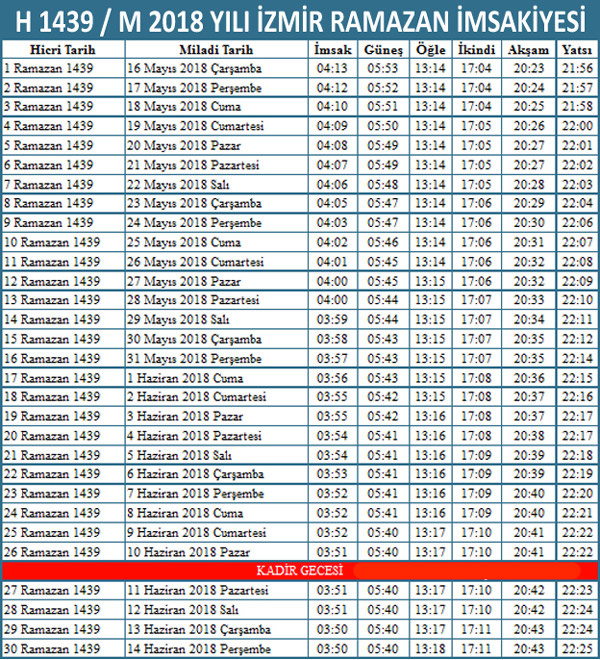Click the 27 Ramazan 1439 cell
This screenshot has height=660, width=600.
tap(50, 591)
